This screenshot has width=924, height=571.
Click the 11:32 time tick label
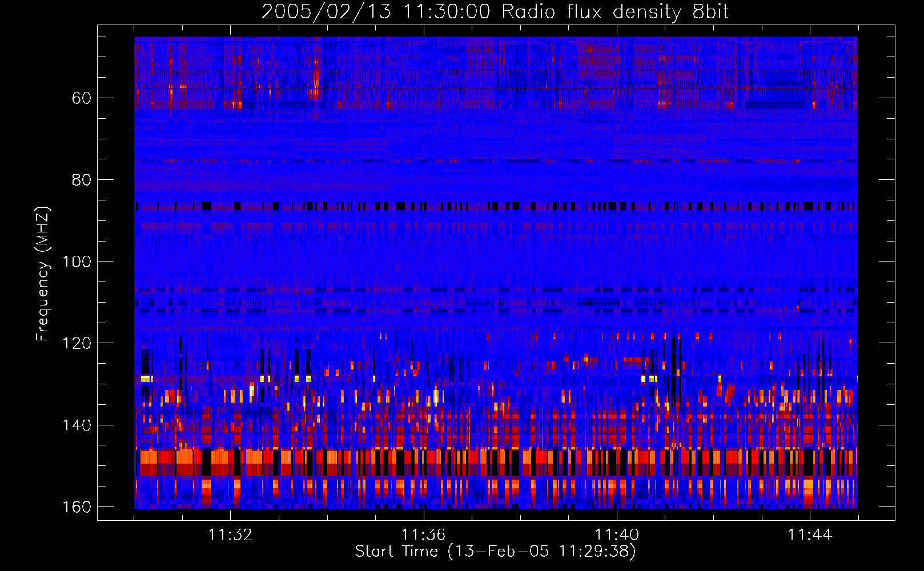[x=230, y=535]
